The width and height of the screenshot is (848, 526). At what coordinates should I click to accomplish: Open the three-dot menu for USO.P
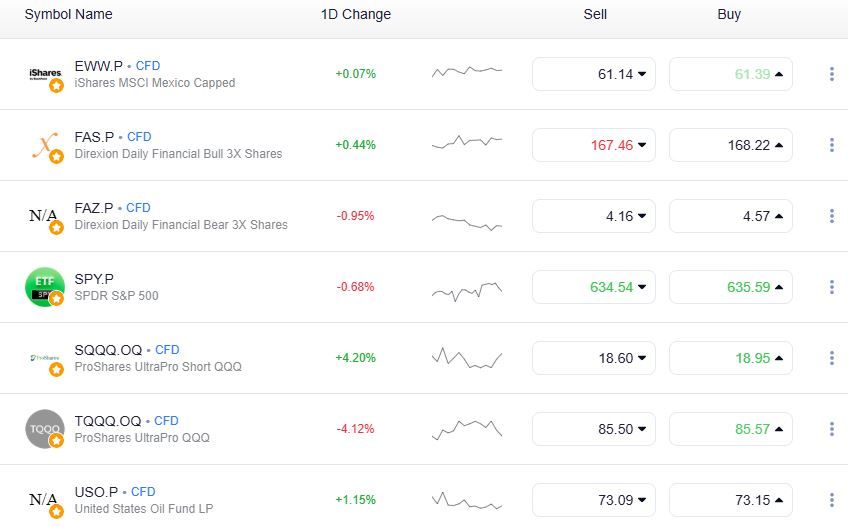(832, 500)
